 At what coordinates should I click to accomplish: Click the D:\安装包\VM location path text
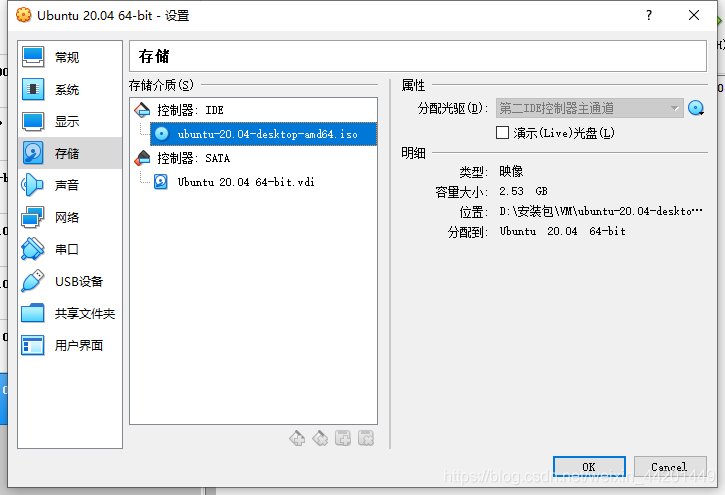(x=601, y=212)
